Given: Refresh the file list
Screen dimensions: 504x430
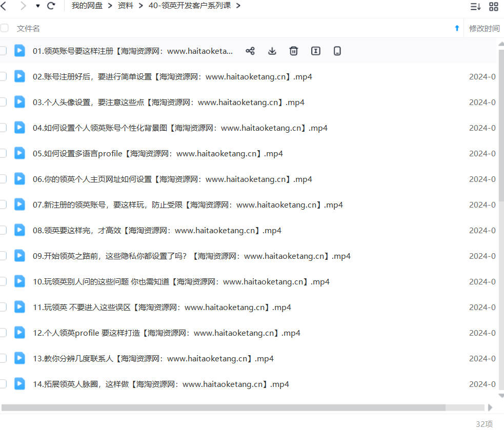Looking at the screenshot, I should pos(51,6).
